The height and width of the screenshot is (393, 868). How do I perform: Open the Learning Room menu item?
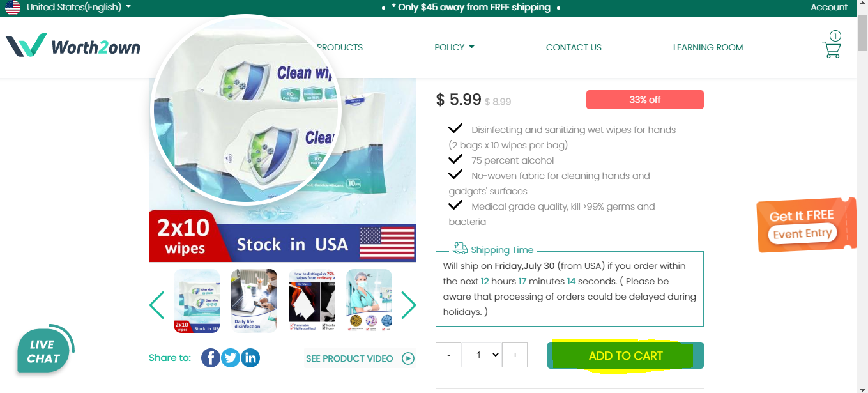click(708, 47)
